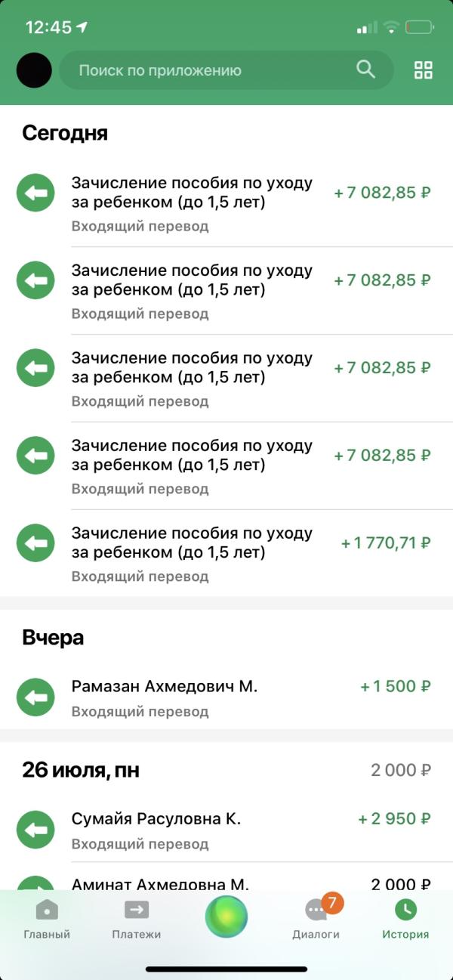Open the grid menu icon in header
453x980 pixels.
click(424, 70)
